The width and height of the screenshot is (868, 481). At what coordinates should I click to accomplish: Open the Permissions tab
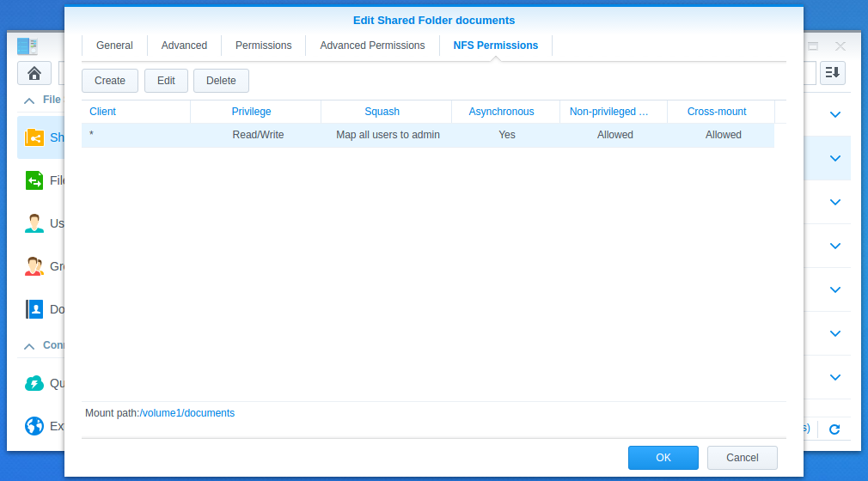[263, 46]
